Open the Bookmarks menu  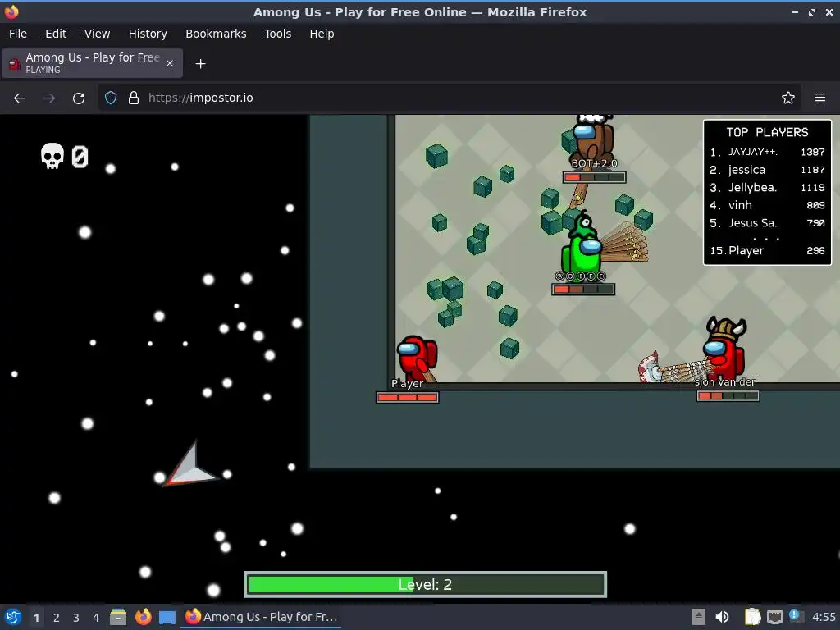click(216, 34)
